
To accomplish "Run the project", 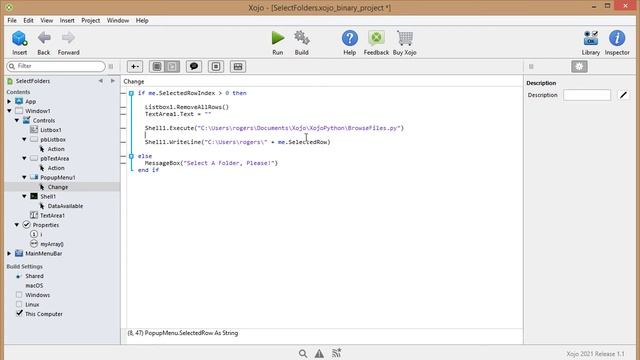I will tap(278, 38).
